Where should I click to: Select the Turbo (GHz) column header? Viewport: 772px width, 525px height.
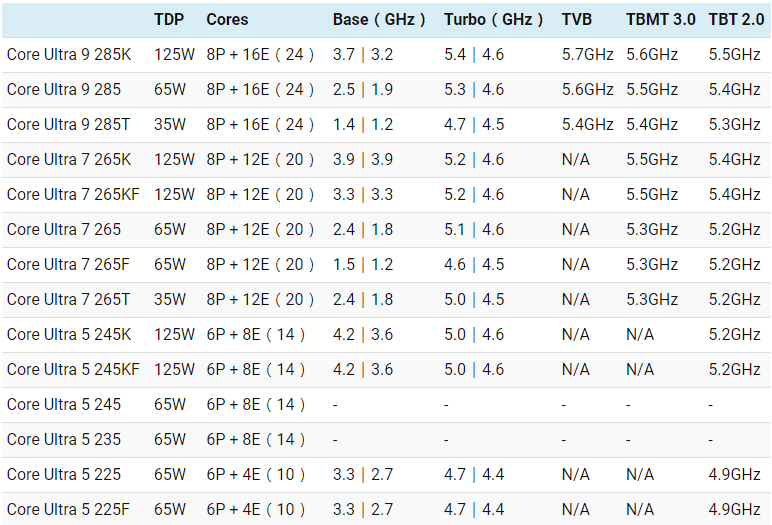(x=494, y=19)
